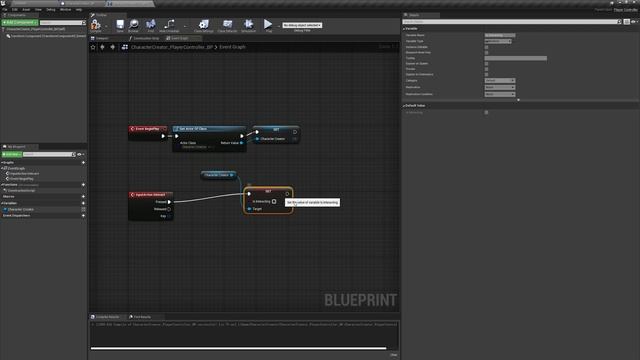The image size is (640, 360).
Task: Click the Pressed exec pin on InputAction Interact
Action: 169,202
